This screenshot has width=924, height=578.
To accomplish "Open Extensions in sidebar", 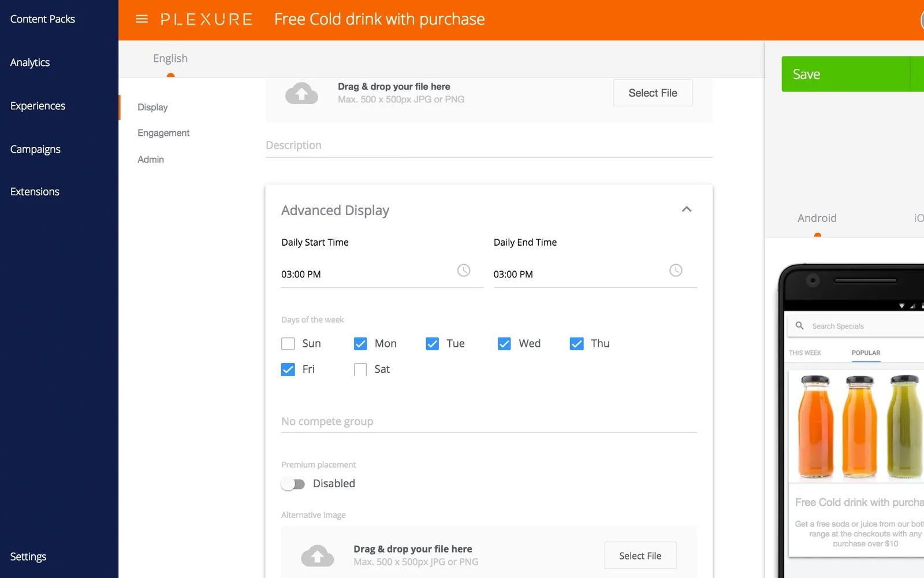I will (35, 191).
